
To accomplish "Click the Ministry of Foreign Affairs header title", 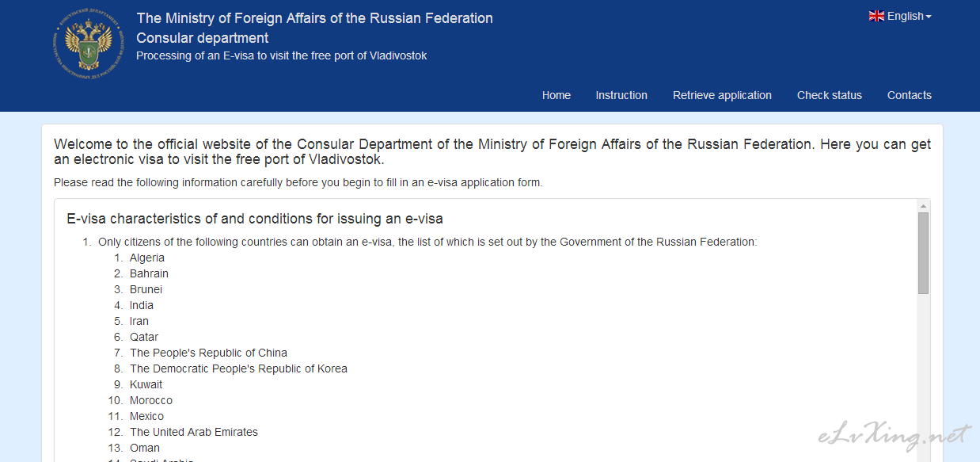I will 314,18.
